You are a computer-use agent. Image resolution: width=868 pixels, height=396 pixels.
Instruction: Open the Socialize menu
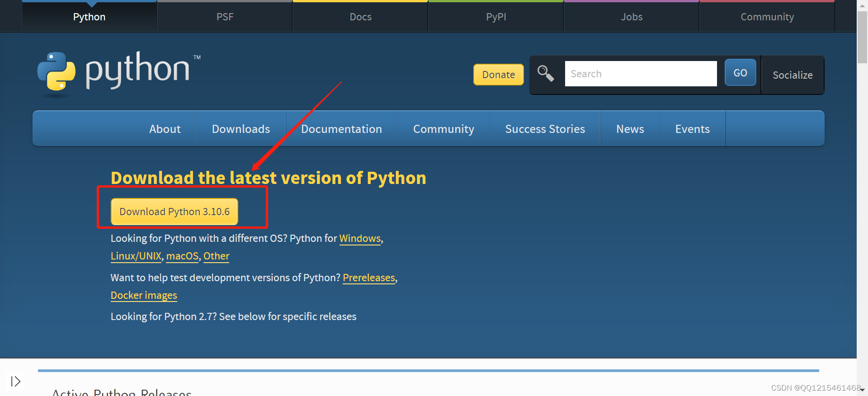793,75
